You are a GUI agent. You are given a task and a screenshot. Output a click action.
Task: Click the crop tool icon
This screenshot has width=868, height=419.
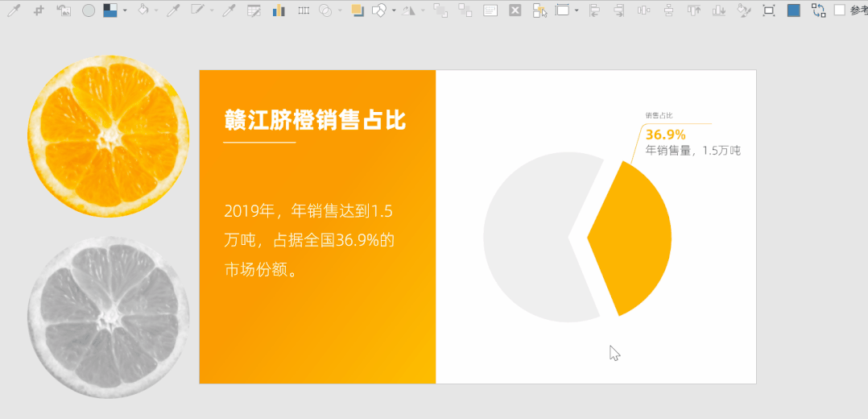pyautogui.click(x=39, y=10)
